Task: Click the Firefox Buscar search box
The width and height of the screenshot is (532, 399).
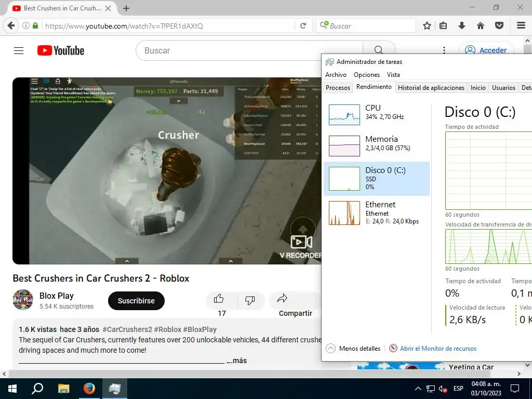Action: point(366,26)
